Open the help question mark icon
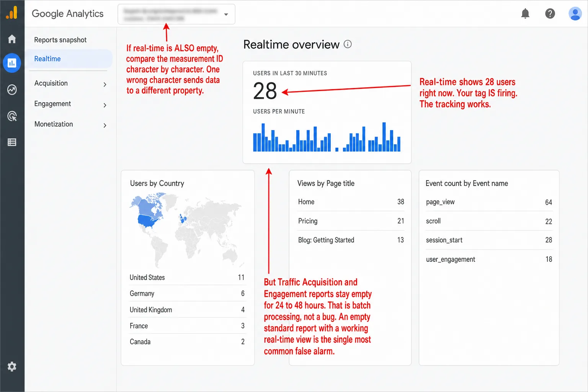The image size is (588, 392). 550,14
